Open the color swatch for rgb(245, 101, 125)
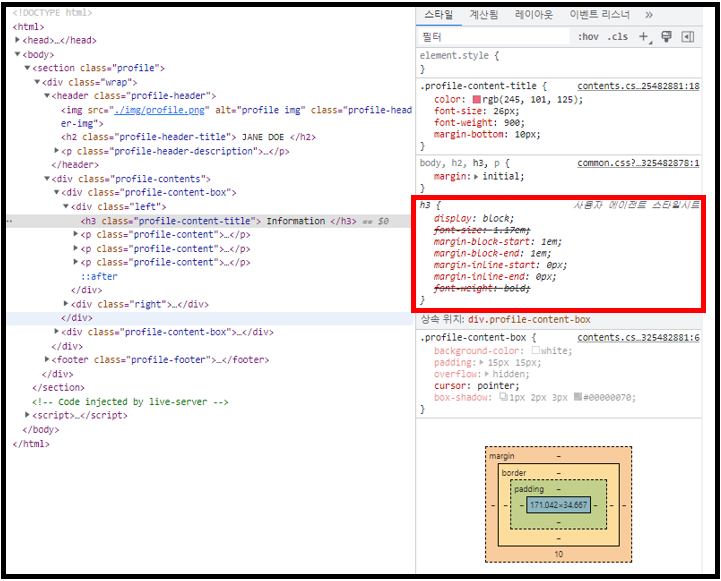721x581 pixels. pyautogui.click(x=476, y=99)
